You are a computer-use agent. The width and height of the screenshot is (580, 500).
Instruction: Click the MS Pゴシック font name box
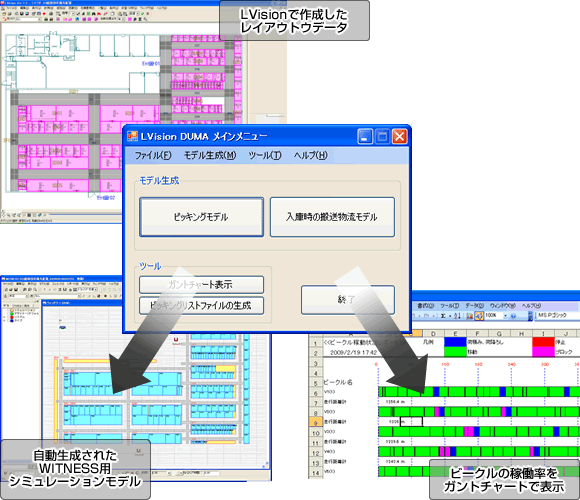(x=557, y=315)
